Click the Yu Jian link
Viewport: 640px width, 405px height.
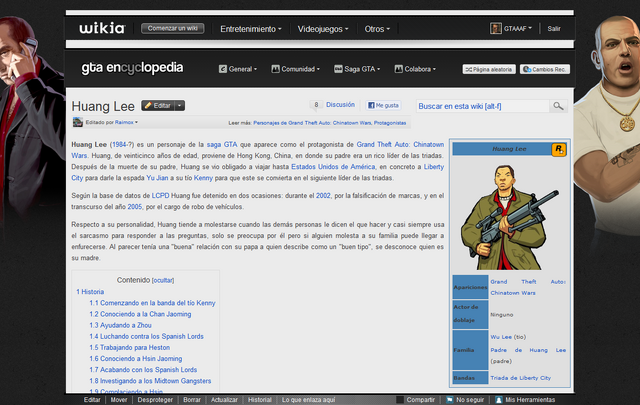(x=157, y=178)
